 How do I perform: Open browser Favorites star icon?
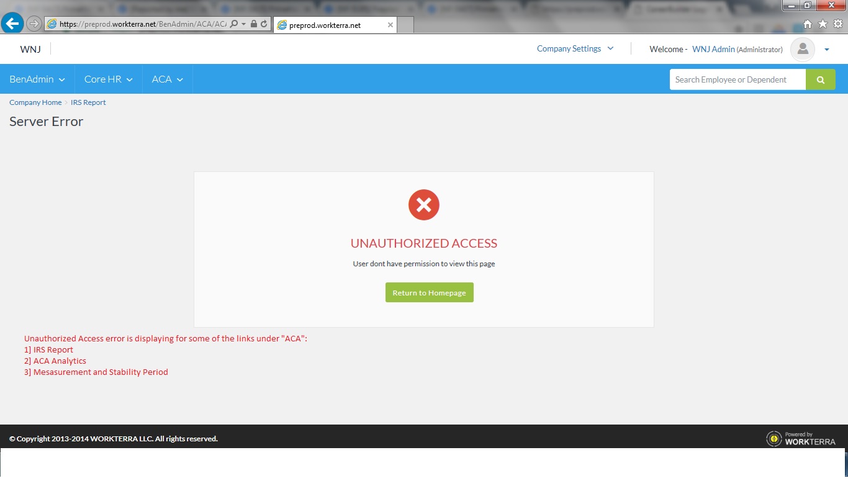pos(823,24)
